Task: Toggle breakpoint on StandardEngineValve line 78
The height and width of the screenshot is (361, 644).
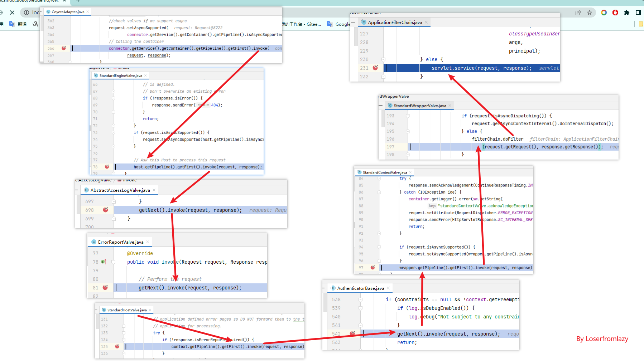Action: click(107, 167)
